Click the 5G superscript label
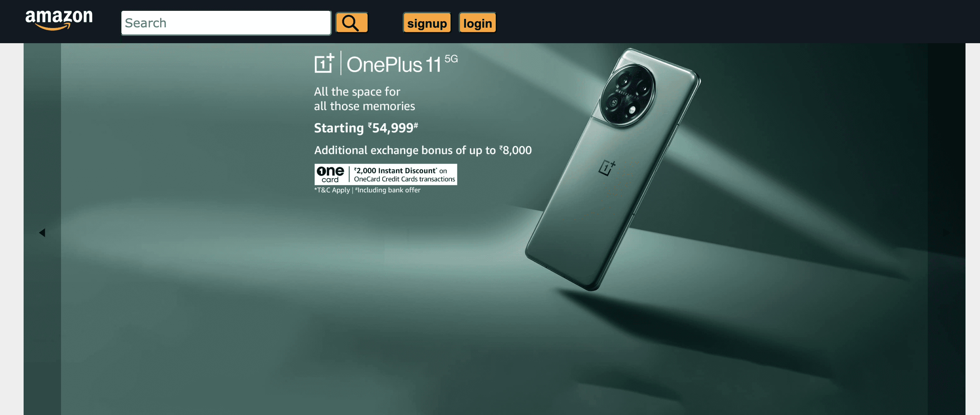The width and height of the screenshot is (980, 415). pos(451,59)
